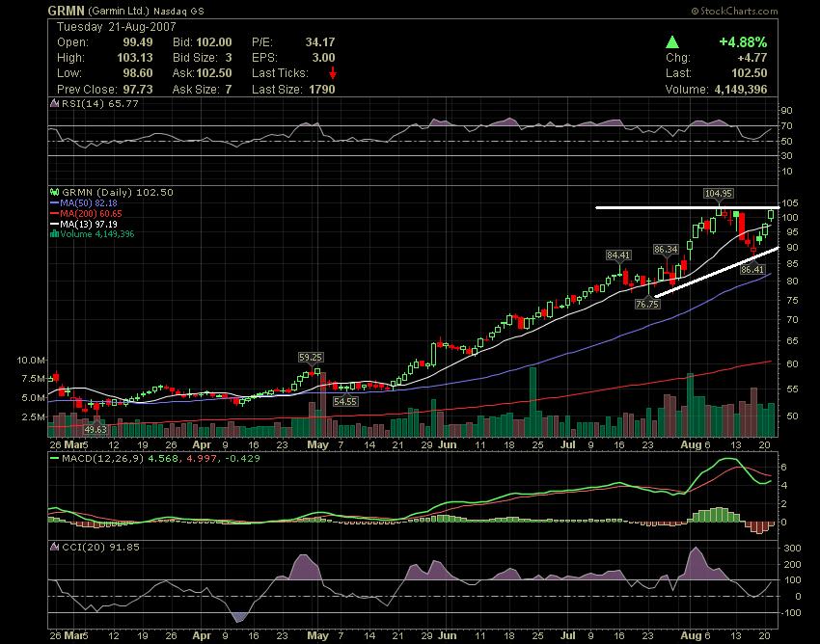Viewport: 820px width, 644px height.
Task: Click the 86.41 low price annotation
Action: (752, 270)
